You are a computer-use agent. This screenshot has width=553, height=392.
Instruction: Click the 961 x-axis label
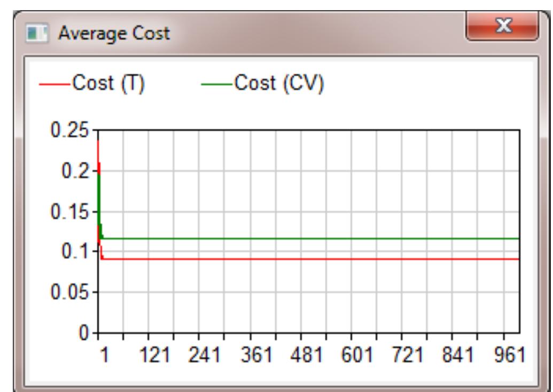tap(510, 355)
